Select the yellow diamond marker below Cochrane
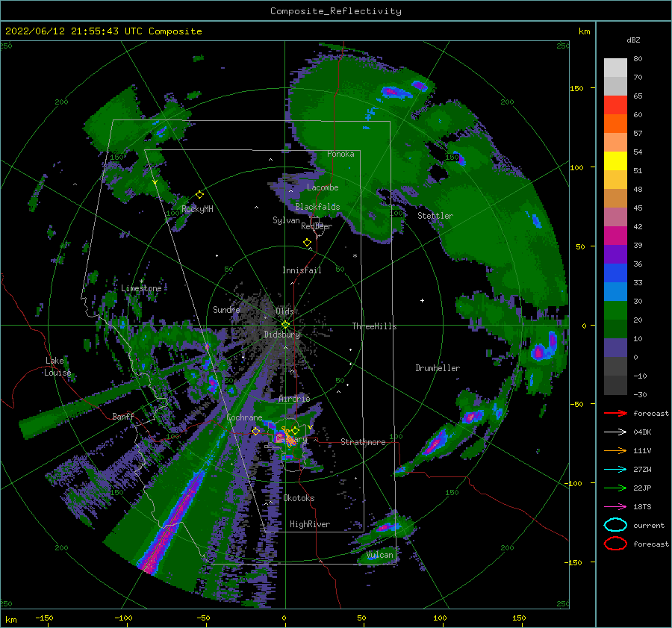The height and width of the screenshot is (628, 672). point(255,431)
